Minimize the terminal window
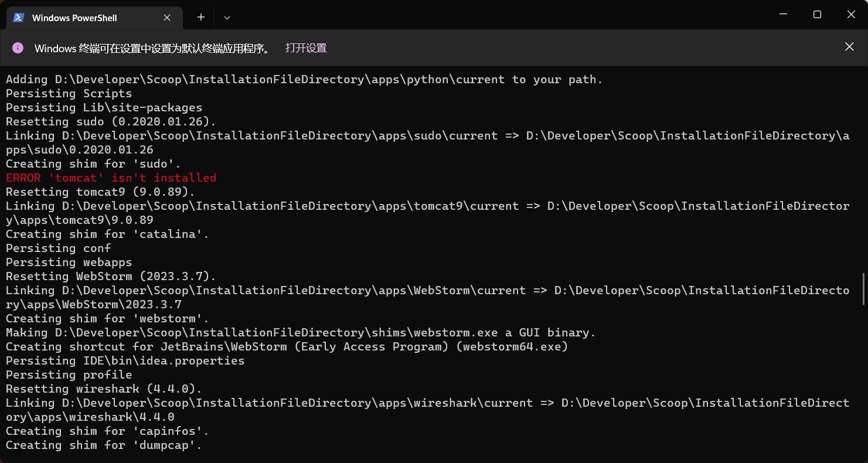 pyautogui.click(x=784, y=15)
